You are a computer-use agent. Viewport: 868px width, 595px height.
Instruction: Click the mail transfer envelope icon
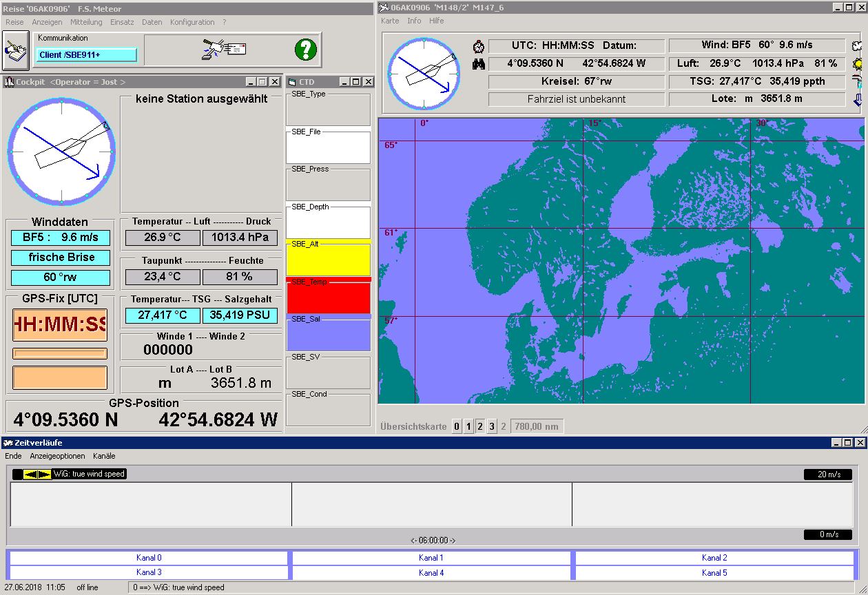coord(225,49)
